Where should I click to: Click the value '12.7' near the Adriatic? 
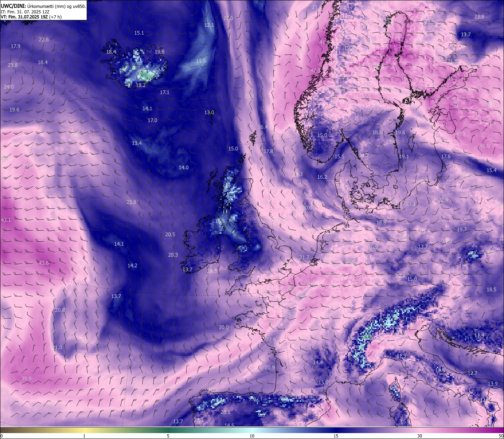point(472,373)
